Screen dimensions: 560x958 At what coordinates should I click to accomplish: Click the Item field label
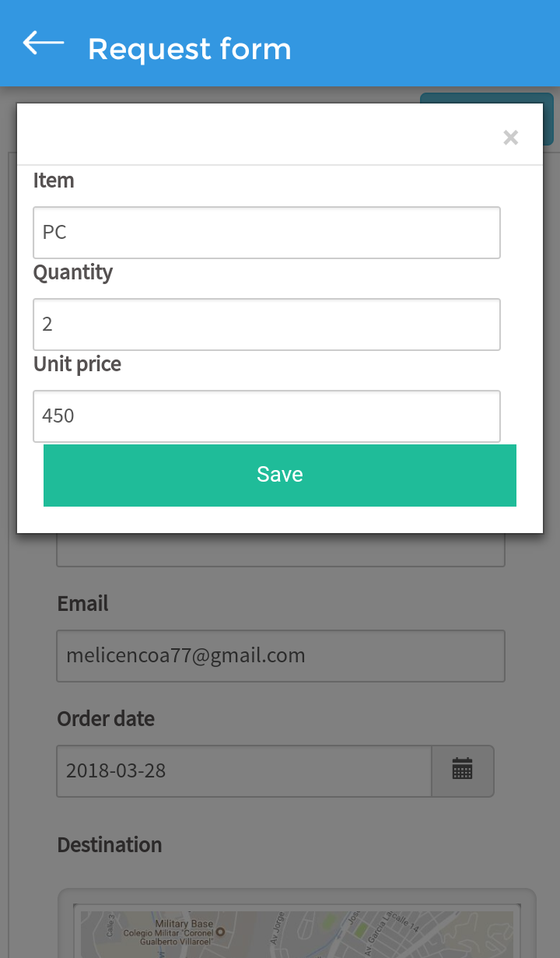point(54,181)
